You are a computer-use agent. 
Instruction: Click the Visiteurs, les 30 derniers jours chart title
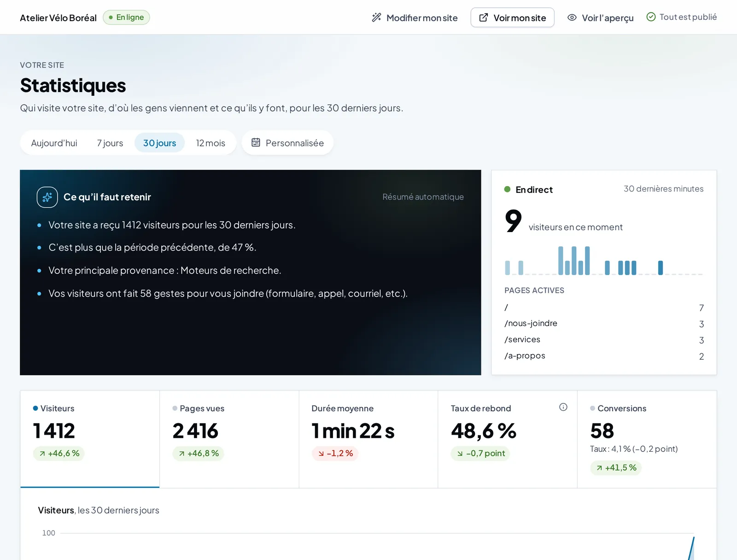(99, 510)
